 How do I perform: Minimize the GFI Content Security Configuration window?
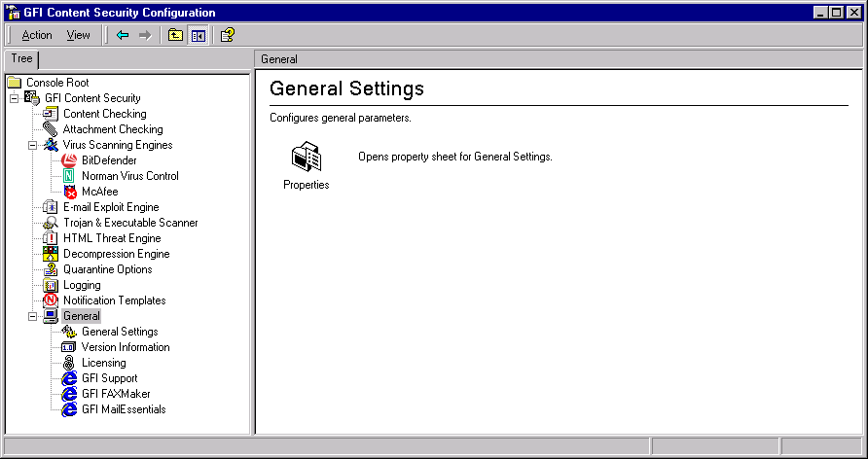pyautogui.click(x=822, y=12)
